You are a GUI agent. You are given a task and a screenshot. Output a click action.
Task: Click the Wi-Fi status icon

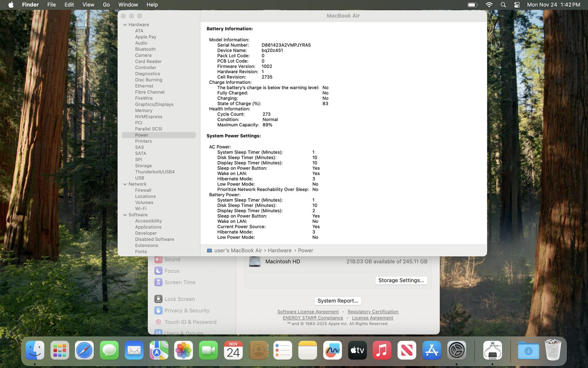[x=489, y=5]
